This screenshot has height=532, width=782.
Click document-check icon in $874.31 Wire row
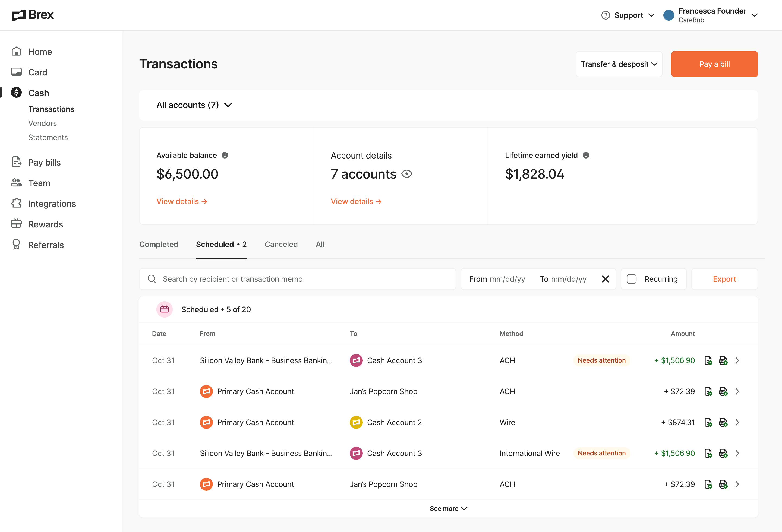pos(708,422)
